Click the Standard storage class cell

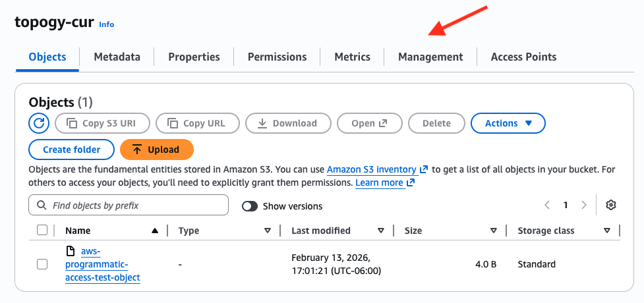537,264
